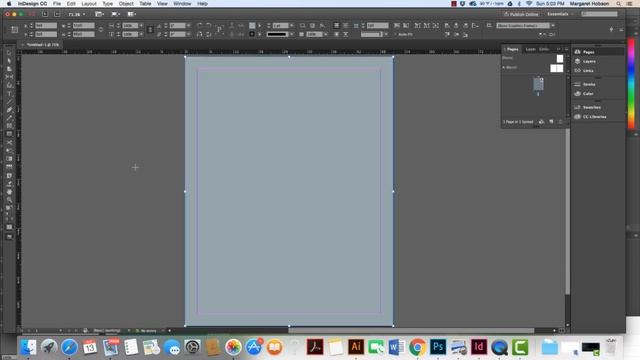Select the Content Collector tool
This screenshot has height=360, width=640.
click(9, 85)
